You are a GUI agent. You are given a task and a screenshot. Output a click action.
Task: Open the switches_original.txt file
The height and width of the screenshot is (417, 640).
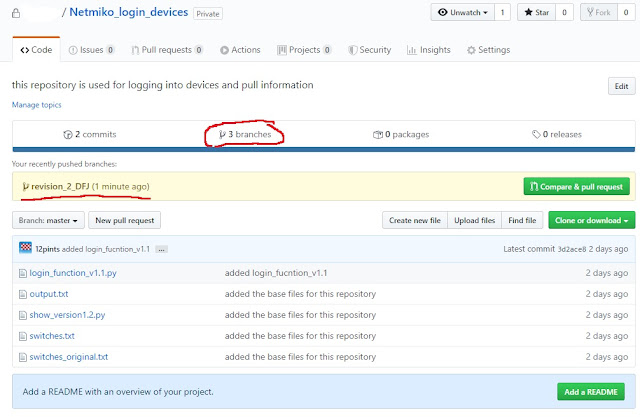(x=69, y=357)
